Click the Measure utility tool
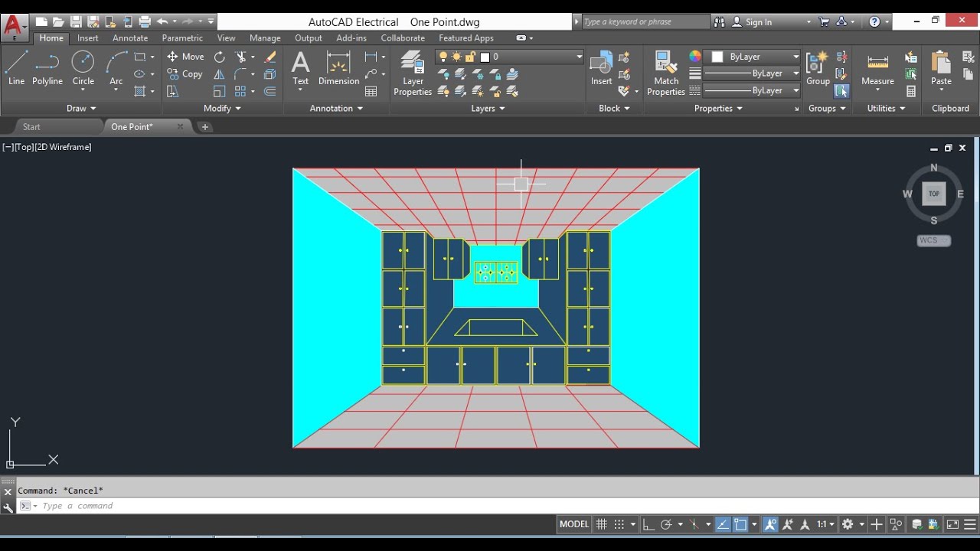Screen dimensions: 980x551 877,68
